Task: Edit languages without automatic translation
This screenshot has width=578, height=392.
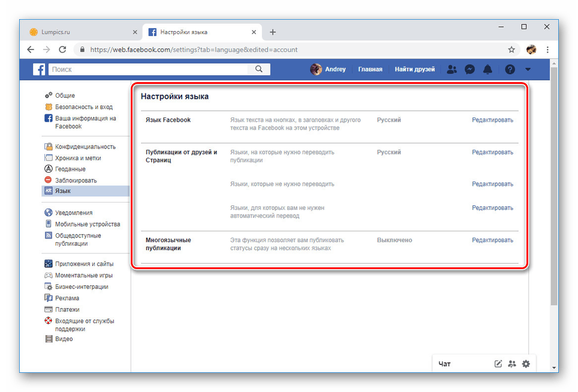Action: (x=492, y=208)
